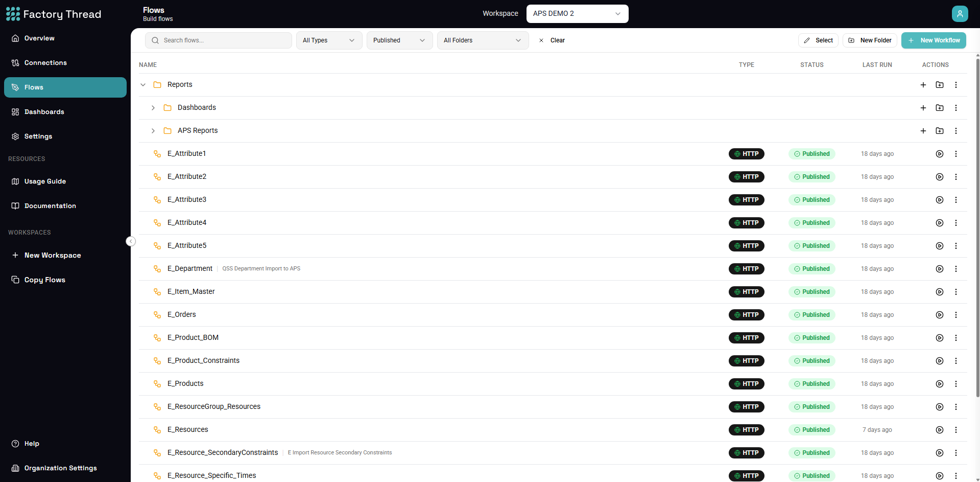Screen dimensions: 980x482
Task: Run the E_Attribute1 flow with play icon
Action: [939, 154]
